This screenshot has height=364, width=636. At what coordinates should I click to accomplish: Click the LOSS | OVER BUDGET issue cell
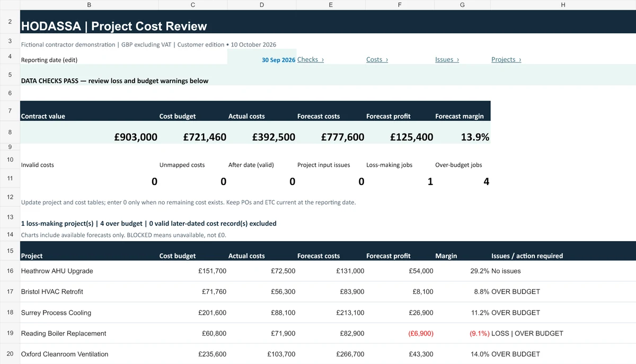pyautogui.click(x=527, y=333)
